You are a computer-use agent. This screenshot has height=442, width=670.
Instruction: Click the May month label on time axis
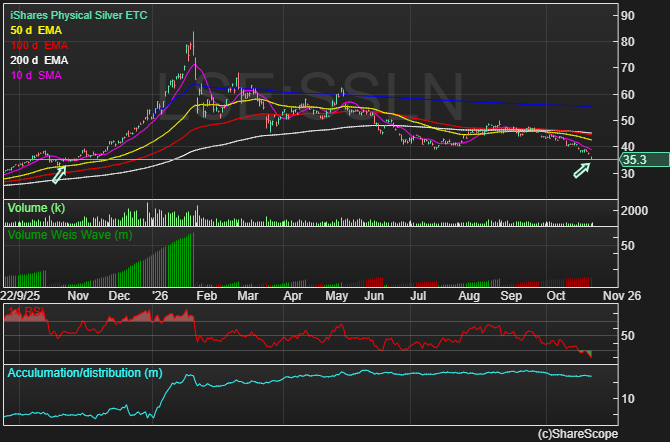point(337,296)
